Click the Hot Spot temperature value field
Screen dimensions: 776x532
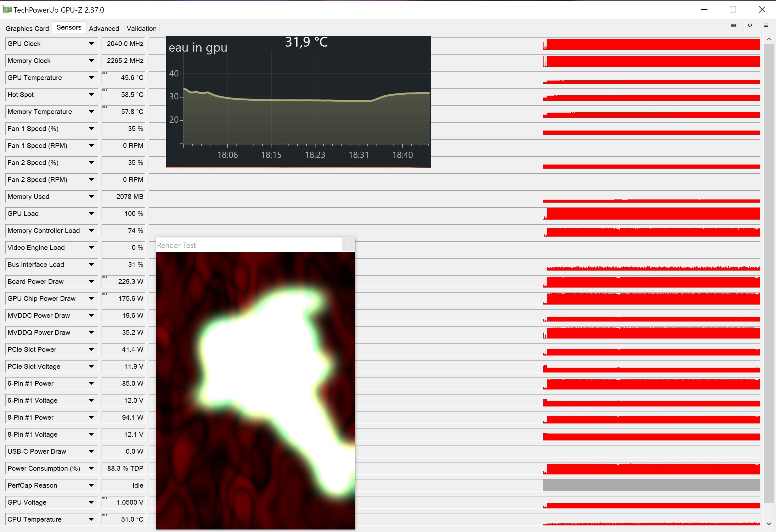point(124,95)
